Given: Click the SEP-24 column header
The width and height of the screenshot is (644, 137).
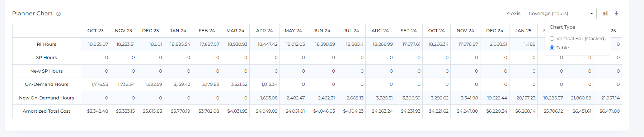Looking at the screenshot, I should [x=409, y=31].
